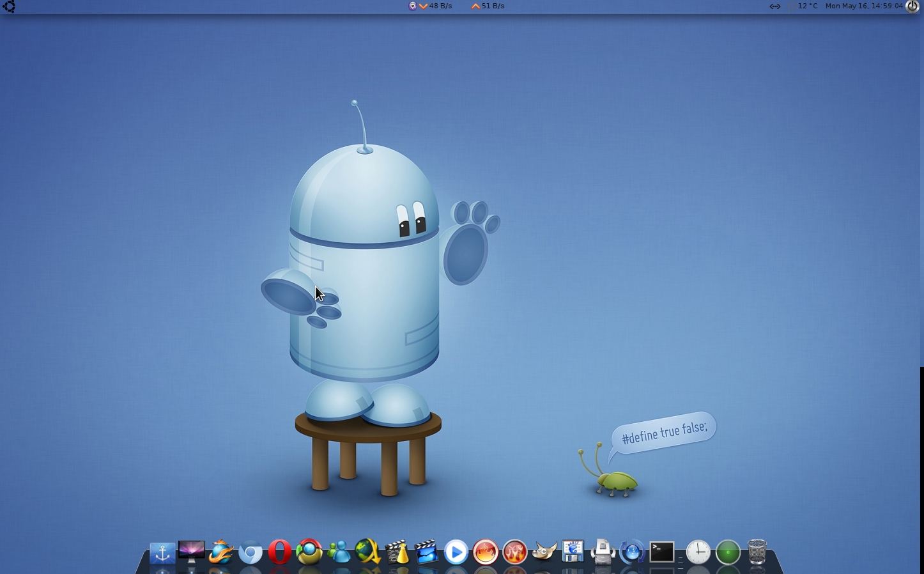Click the "51 B/s" upload speed indicator
924x574 pixels.
493,6
